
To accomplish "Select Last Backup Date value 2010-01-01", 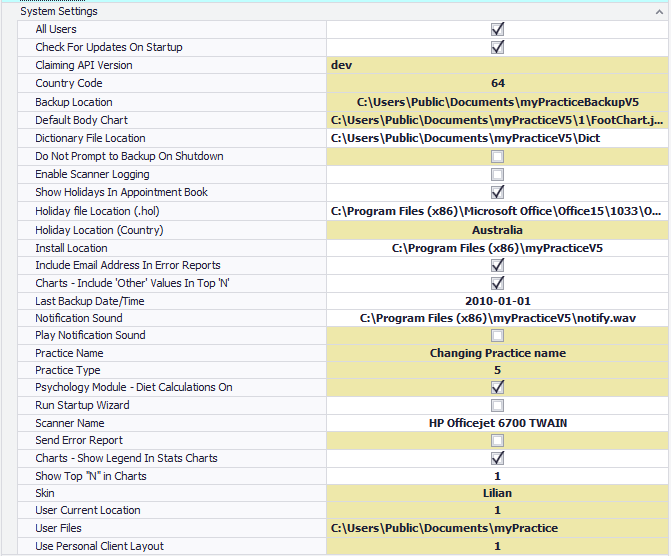I will 497,301.
